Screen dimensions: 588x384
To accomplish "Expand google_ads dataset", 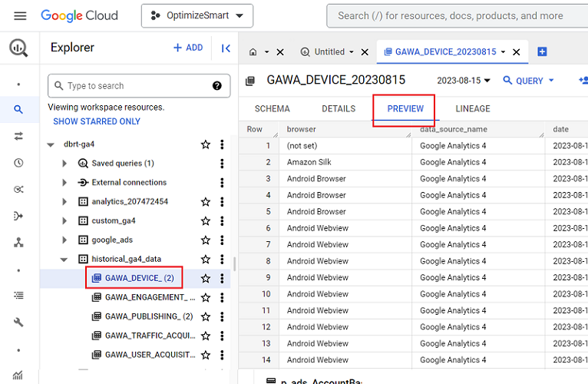I will pos(64,240).
